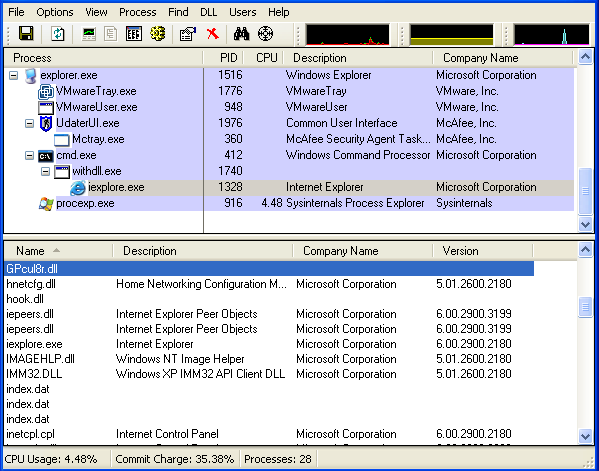Viewport: 599px width, 471px height.
Task: Click the iexplore.exe Internet Explorer icon
Action: tap(78, 188)
